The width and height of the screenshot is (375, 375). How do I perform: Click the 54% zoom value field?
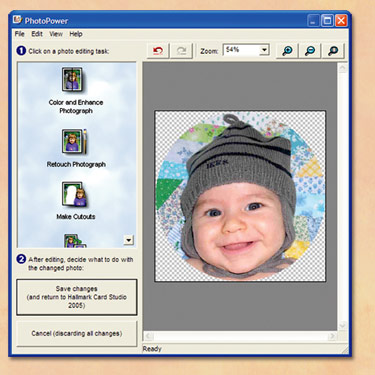242,50
